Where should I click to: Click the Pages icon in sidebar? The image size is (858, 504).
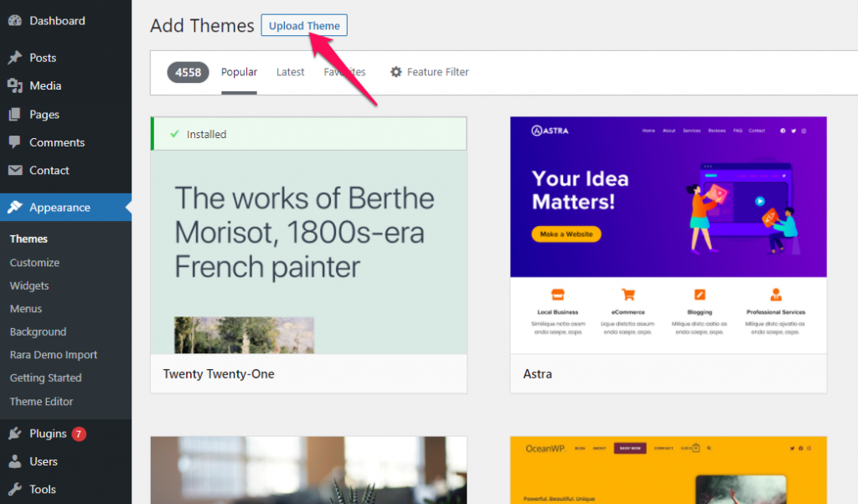click(x=15, y=114)
